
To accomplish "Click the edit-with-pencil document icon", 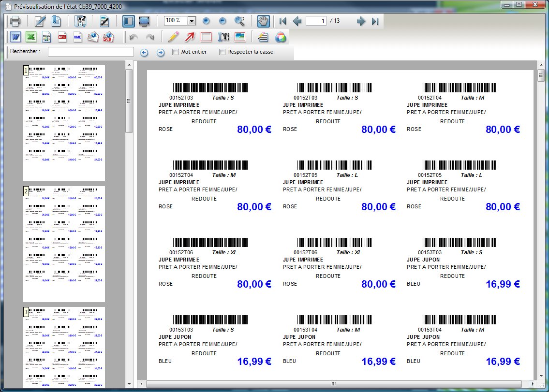I will (x=40, y=21).
